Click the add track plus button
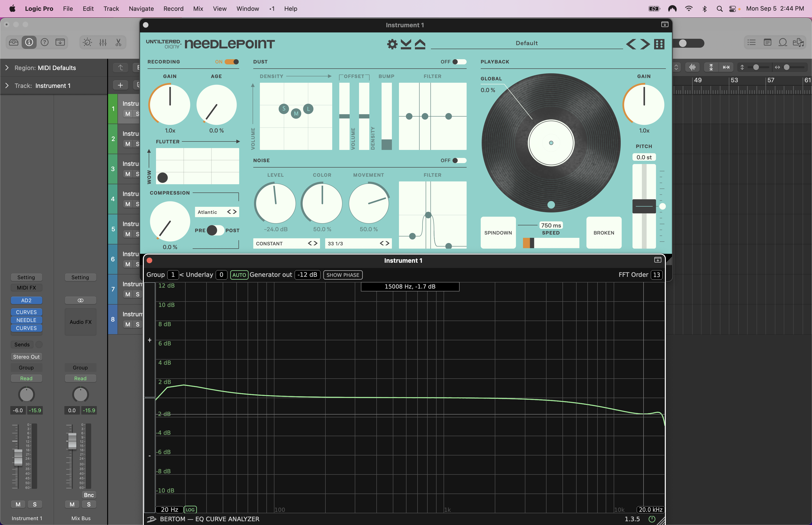This screenshot has width=812, height=525. (x=120, y=85)
